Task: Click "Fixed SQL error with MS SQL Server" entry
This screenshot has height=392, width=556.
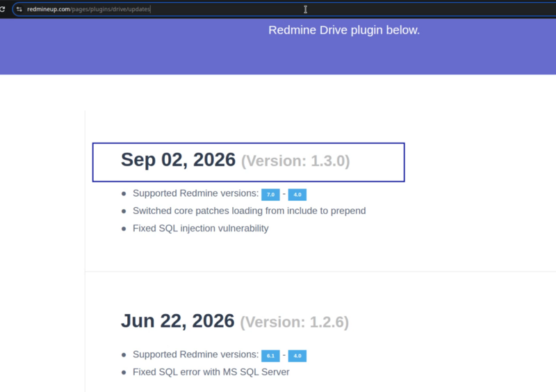Action: 211,372
